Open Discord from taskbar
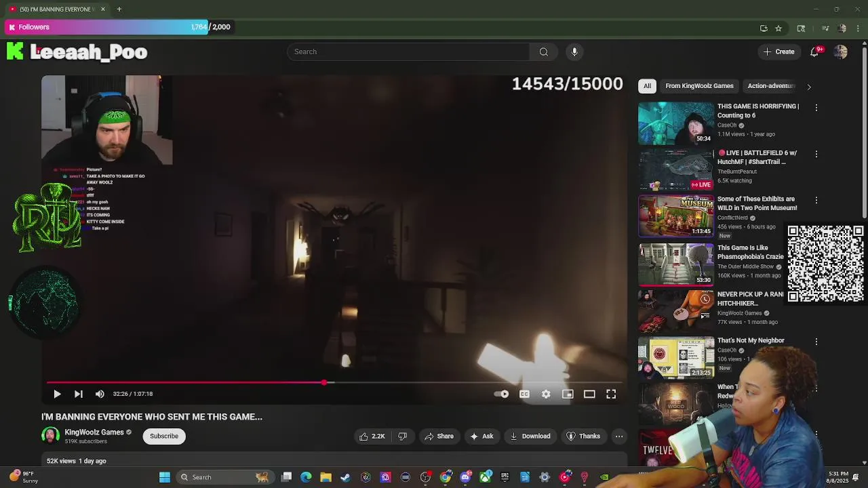Viewport: 868px width, 488px height. point(465,477)
